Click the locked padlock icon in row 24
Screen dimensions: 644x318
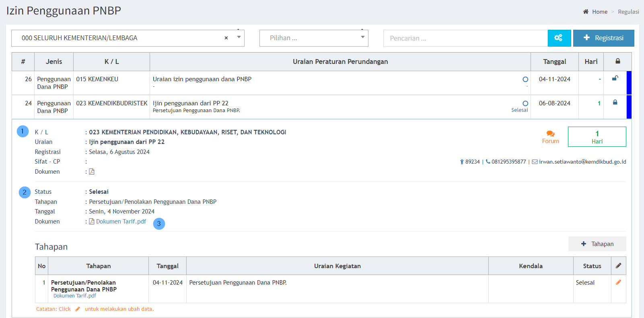tap(615, 103)
